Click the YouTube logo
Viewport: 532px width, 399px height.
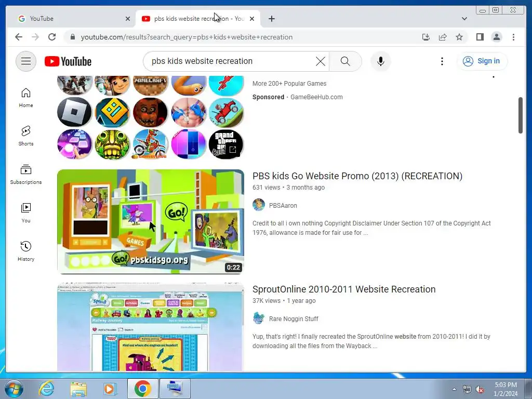click(x=68, y=61)
